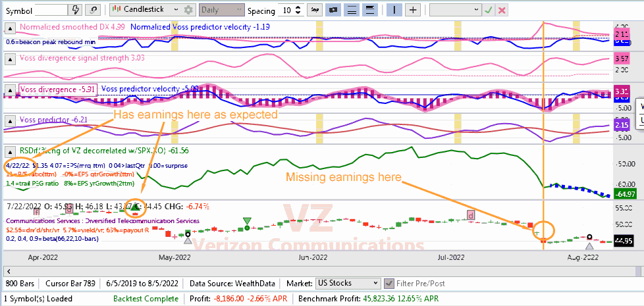Click the pink 'd' dividend marker in April

(x=70, y=209)
